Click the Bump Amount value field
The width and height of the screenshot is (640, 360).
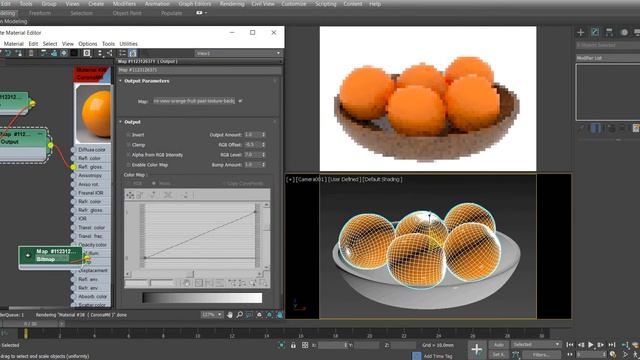click(x=252, y=165)
